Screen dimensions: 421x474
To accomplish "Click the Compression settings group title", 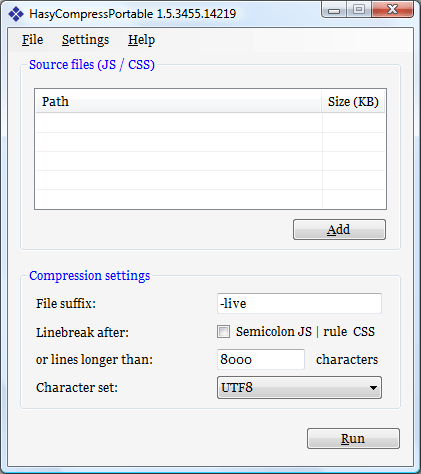I will 90,276.
